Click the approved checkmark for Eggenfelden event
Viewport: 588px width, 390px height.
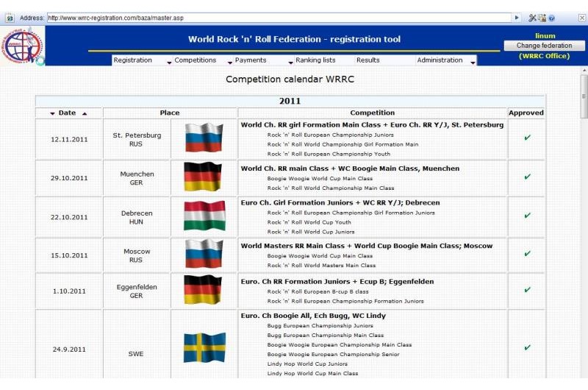pos(527,290)
